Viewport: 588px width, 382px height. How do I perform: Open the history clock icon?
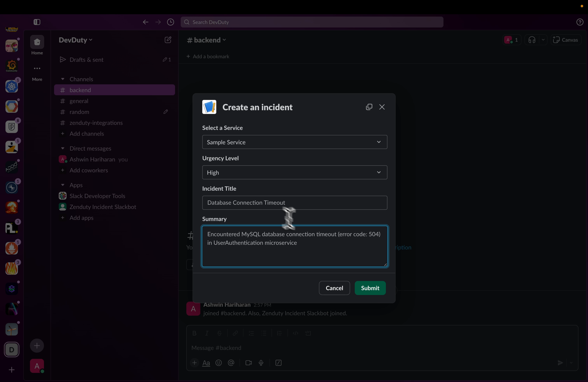(171, 22)
